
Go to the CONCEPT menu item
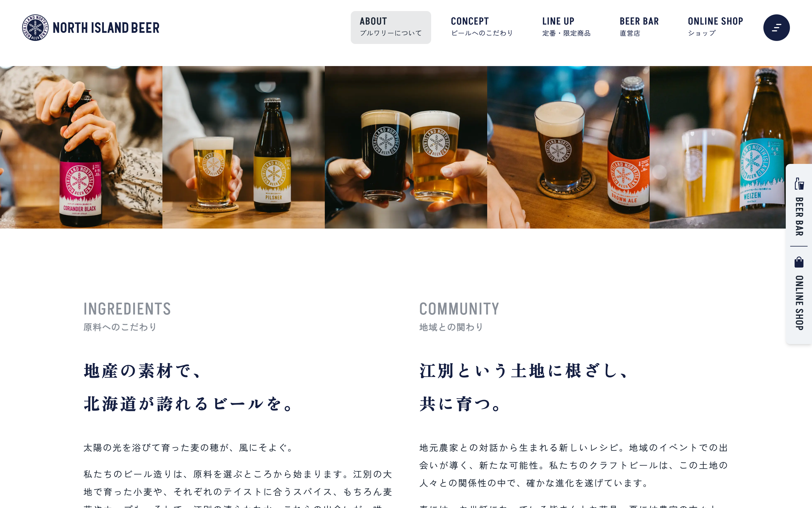pyautogui.click(x=482, y=27)
